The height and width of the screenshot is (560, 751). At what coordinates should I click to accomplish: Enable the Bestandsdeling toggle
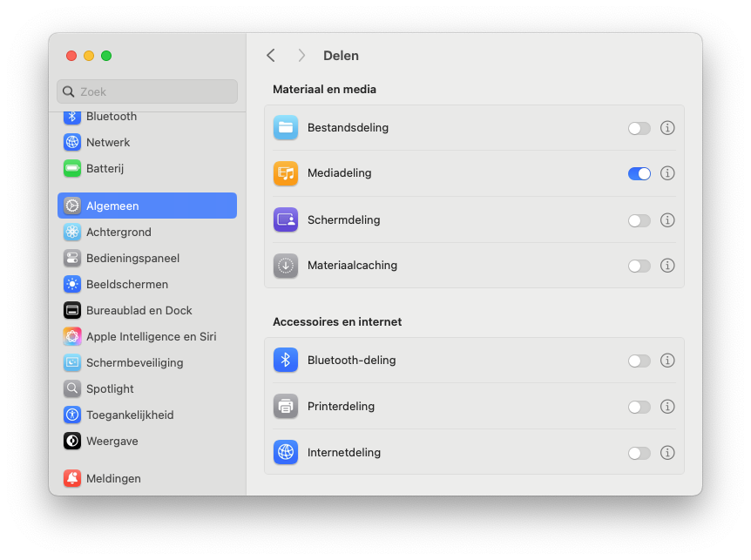point(639,128)
